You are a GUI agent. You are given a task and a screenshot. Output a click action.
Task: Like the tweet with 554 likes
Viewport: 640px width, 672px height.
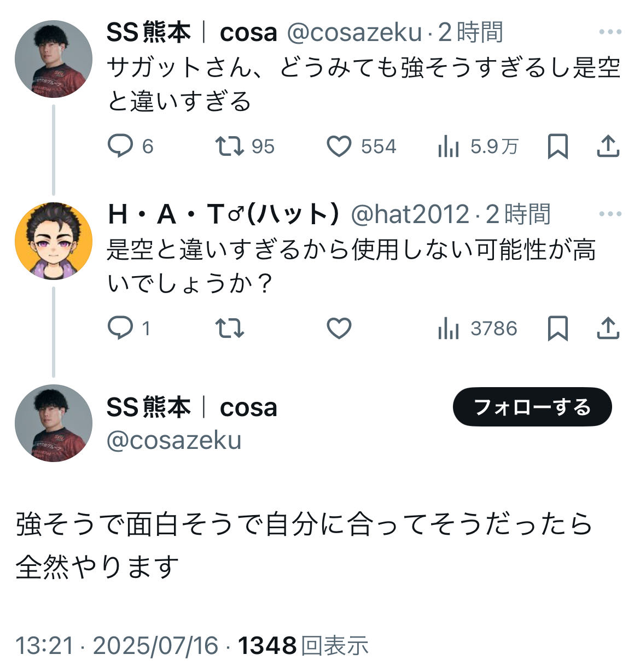361,147
